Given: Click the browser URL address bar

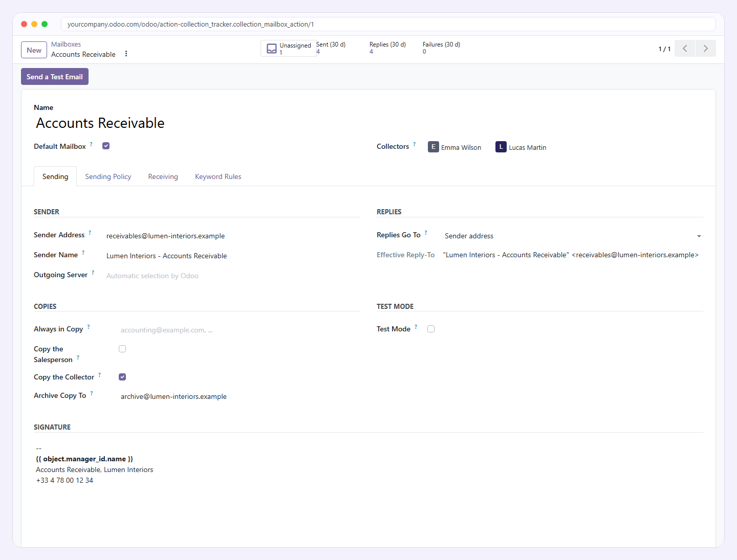Looking at the screenshot, I should pyautogui.click(x=388, y=24).
